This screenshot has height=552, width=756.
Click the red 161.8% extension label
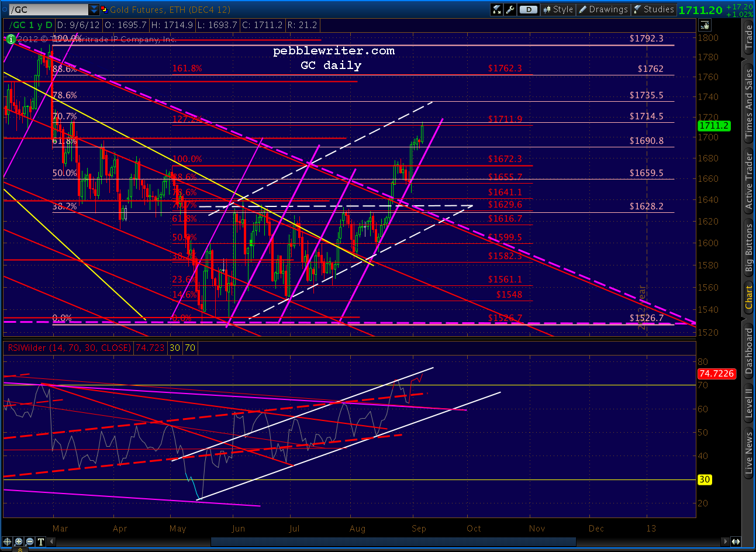[x=187, y=68]
